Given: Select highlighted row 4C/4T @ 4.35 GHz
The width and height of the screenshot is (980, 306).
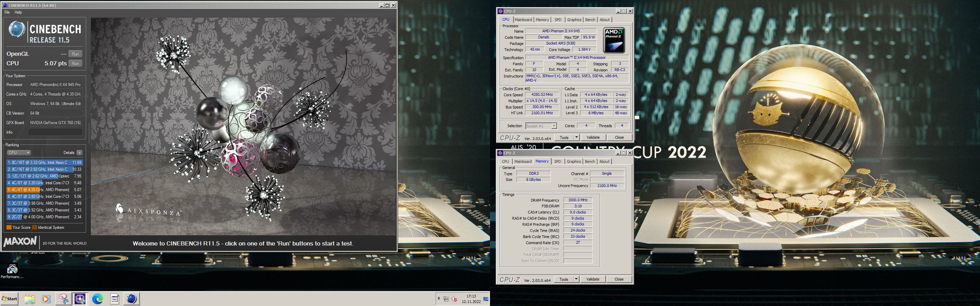Looking at the screenshot, I should pyautogui.click(x=45, y=190).
